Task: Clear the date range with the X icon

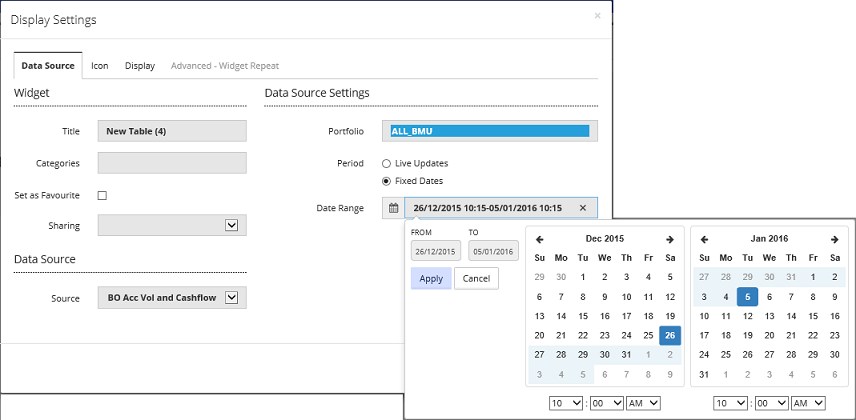Action: pos(582,208)
